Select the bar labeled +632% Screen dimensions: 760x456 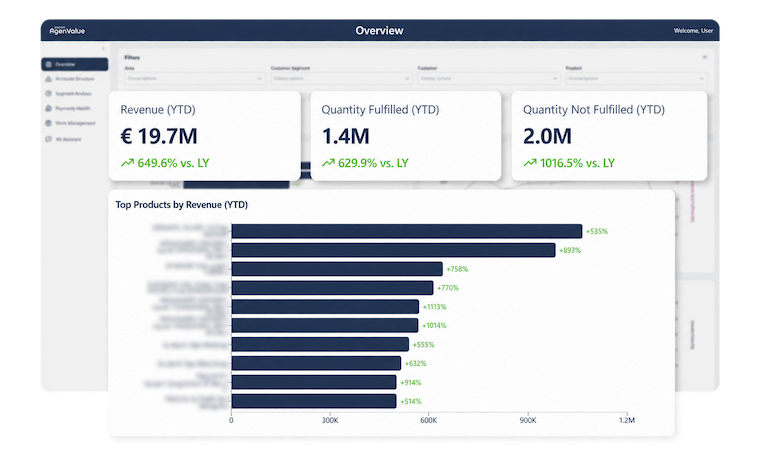click(316, 363)
